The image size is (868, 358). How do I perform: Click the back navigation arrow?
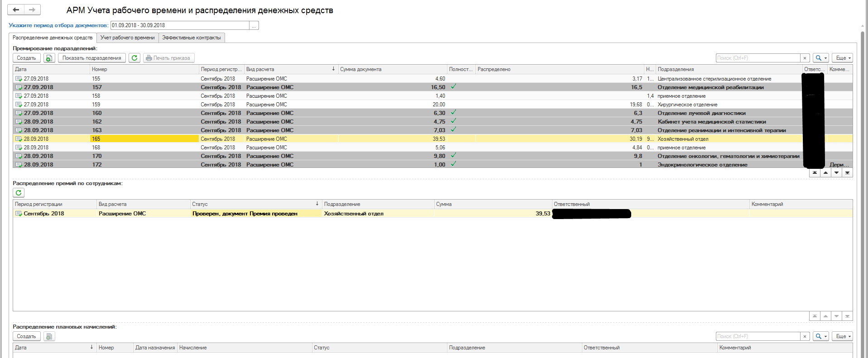tap(16, 10)
